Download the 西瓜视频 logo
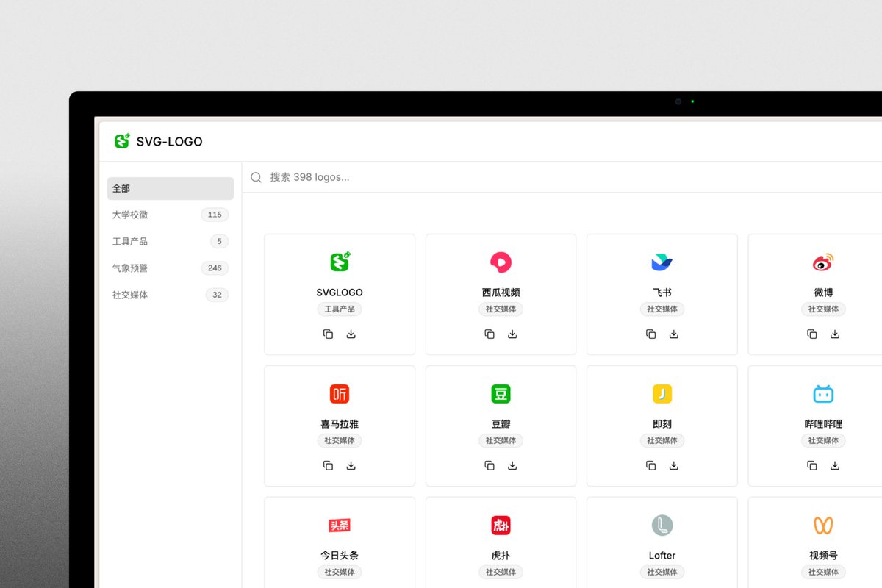 click(x=512, y=334)
